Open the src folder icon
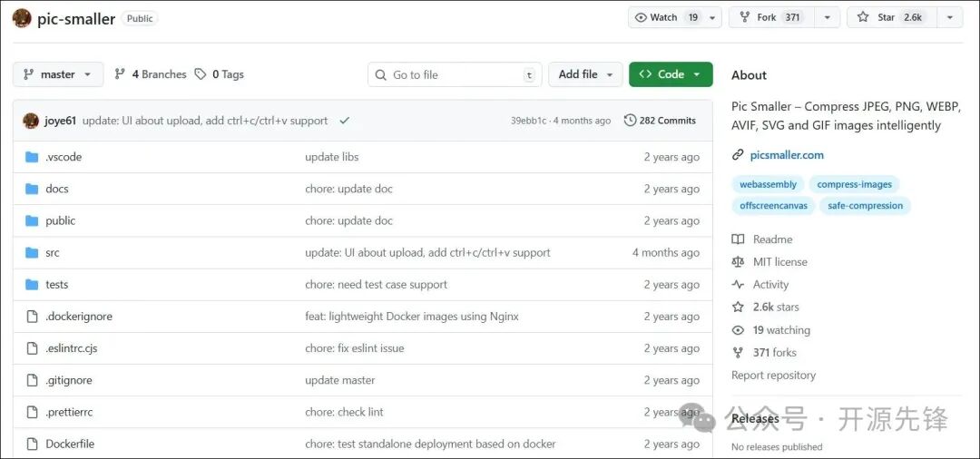980x459 pixels. click(32, 253)
